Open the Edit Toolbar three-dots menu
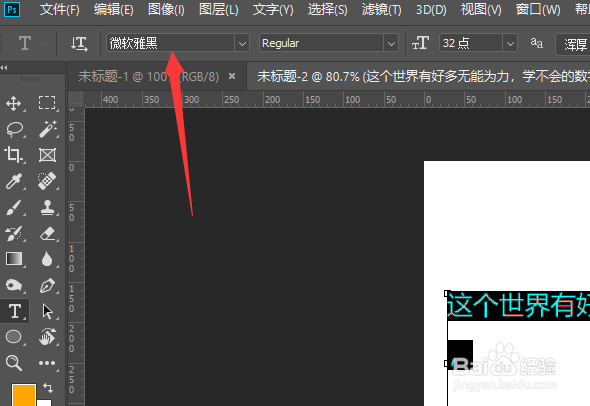The width and height of the screenshot is (590, 406). [47, 363]
